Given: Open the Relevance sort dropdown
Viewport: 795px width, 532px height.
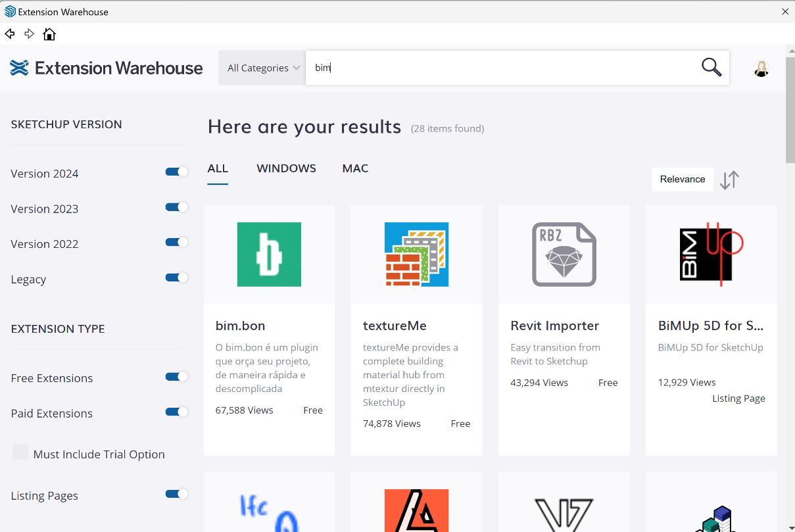Looking at the screenshot, I should (x=683, y=179).
